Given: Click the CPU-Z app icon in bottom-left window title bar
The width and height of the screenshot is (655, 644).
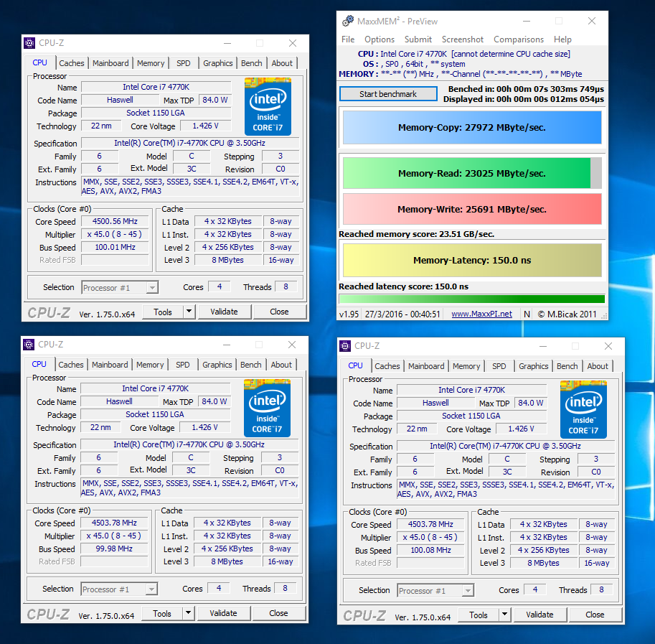Looking at the screenshot, I should pos(29,345).
